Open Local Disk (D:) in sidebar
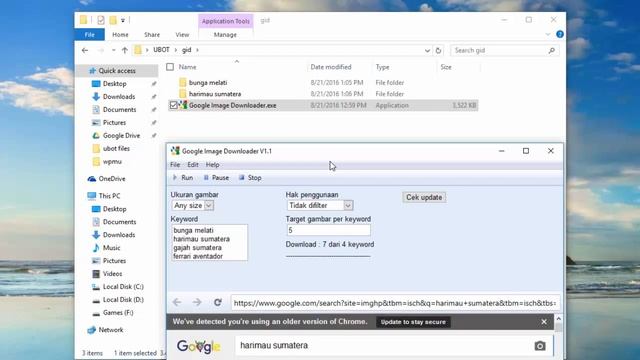 pos(123,300)
